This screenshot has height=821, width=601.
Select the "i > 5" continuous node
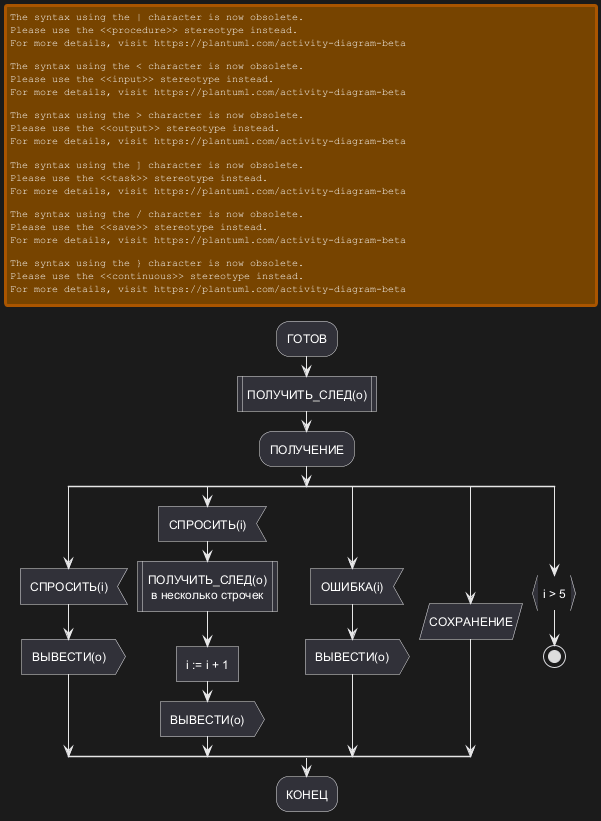[553, 594]
